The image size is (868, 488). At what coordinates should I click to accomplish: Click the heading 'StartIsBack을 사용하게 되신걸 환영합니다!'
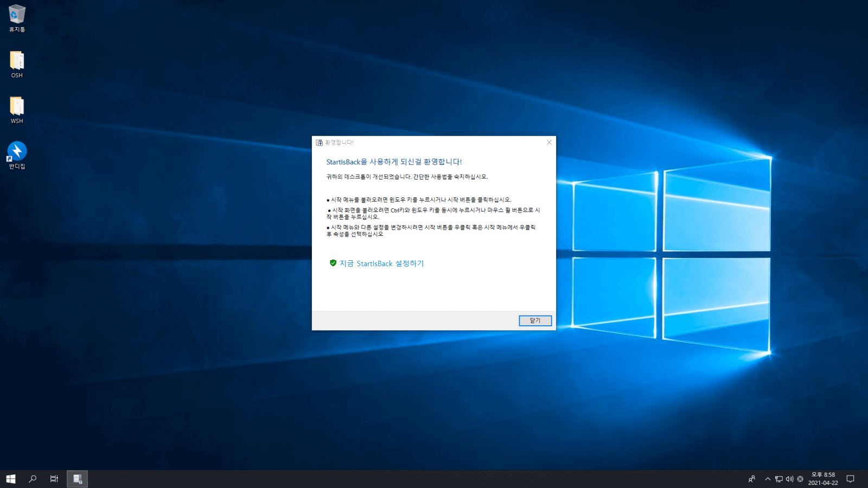click(x=394, y=162)
